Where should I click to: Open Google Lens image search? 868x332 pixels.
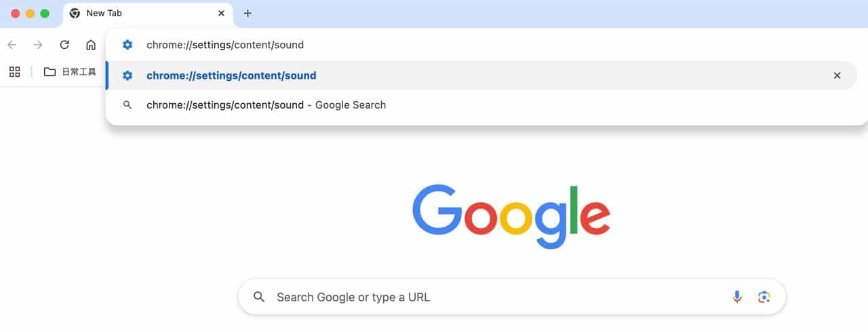pos(764,297)
